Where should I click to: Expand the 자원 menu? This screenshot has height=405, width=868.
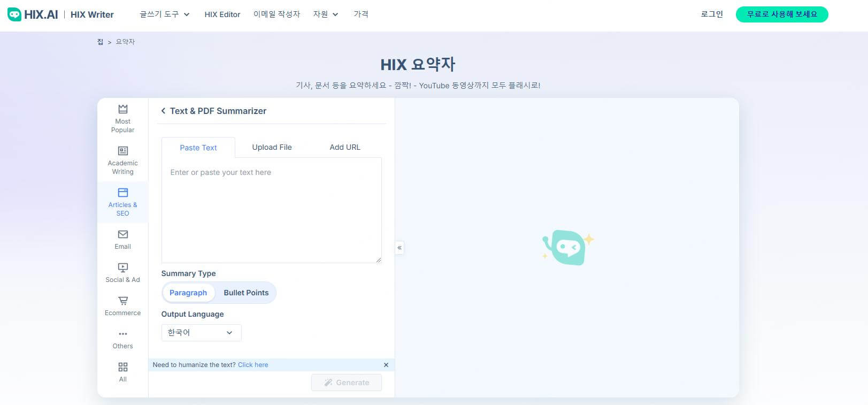tap(326, 14)
